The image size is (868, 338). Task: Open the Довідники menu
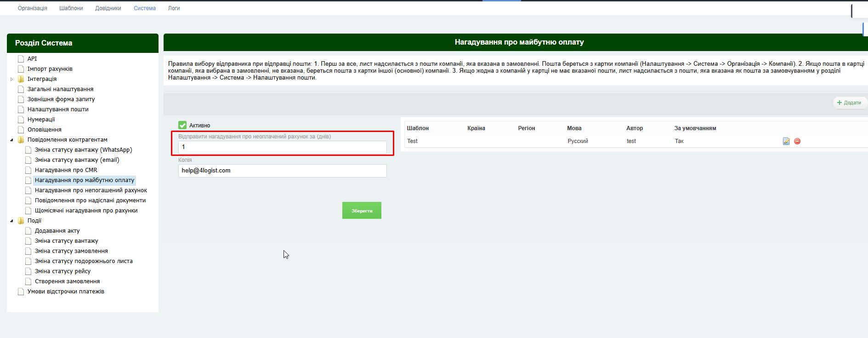tap(108, 8)
